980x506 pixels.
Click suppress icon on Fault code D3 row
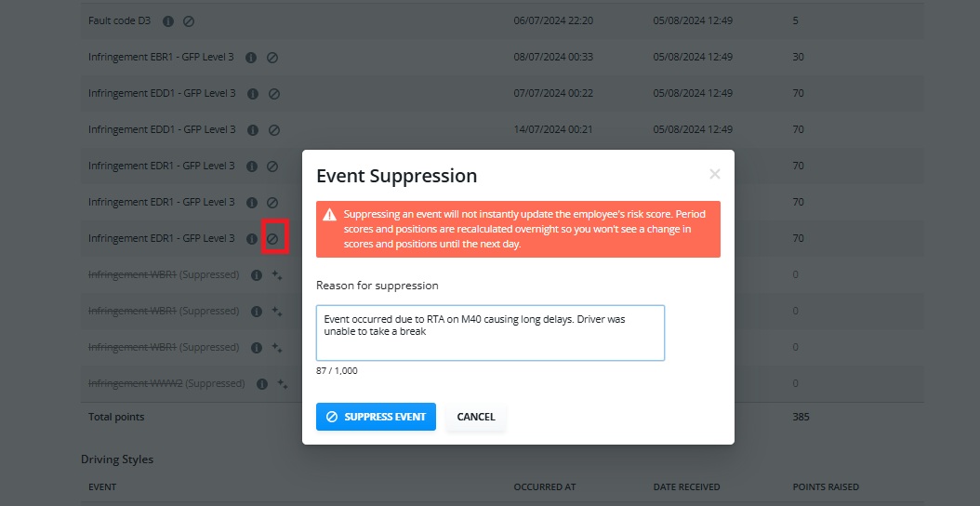click(189, 20)
